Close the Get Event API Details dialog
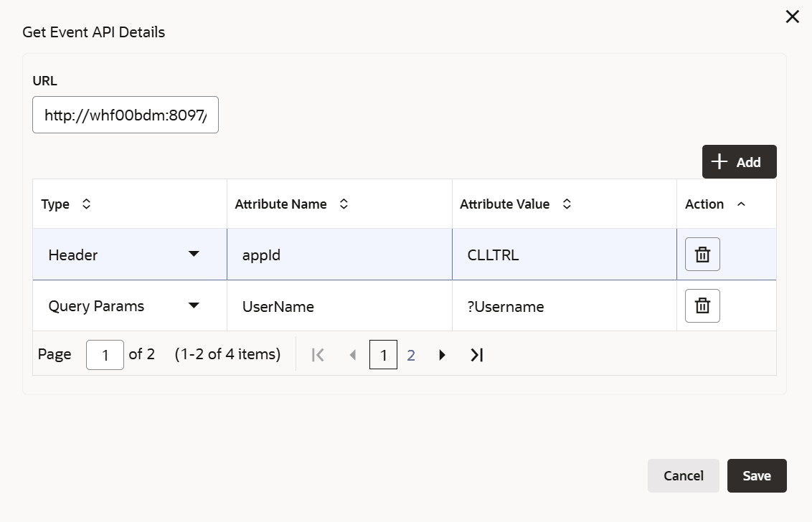Viewport: 812px width, 522px height. (x=792, y=16)
